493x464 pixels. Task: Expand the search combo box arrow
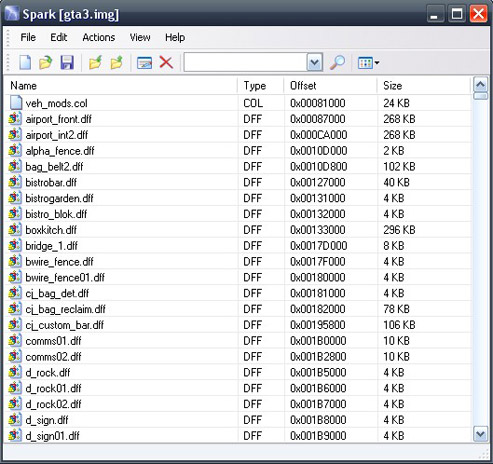(315, 62)
